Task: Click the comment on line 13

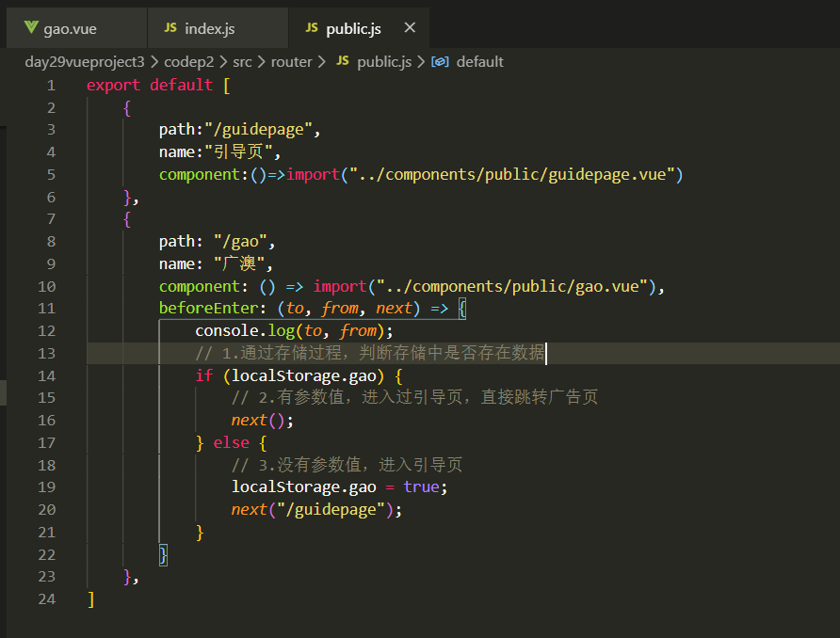Action: point(370,353)
